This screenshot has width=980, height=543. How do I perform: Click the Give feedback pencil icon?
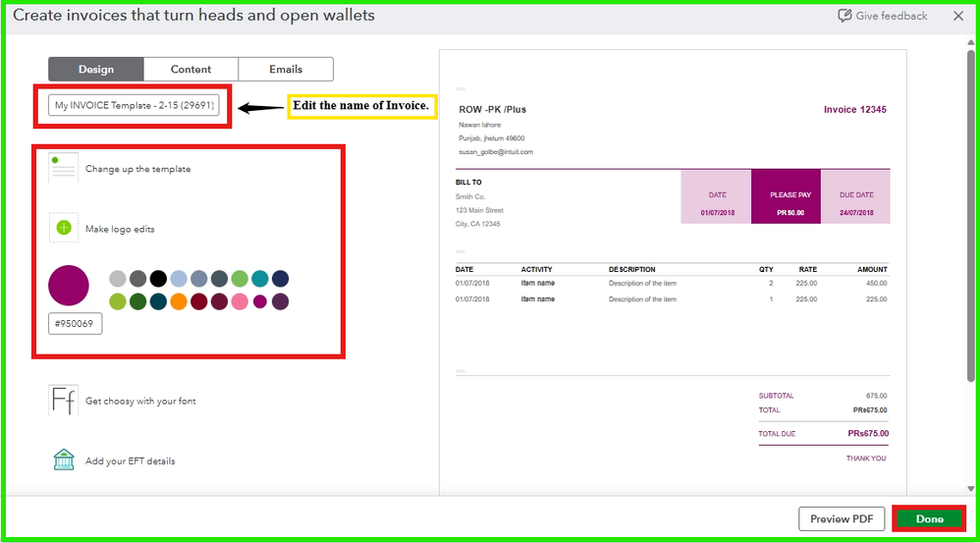pos(844,15)
